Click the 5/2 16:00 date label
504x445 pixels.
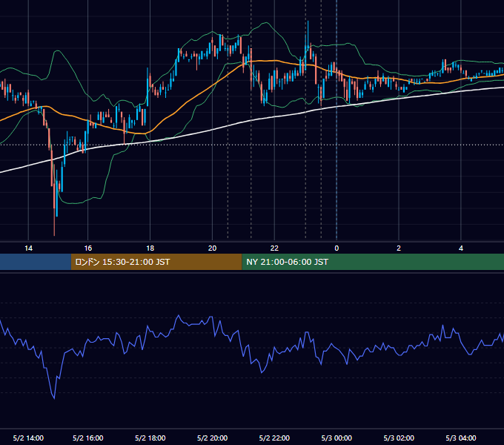click(x=87, y=438)
